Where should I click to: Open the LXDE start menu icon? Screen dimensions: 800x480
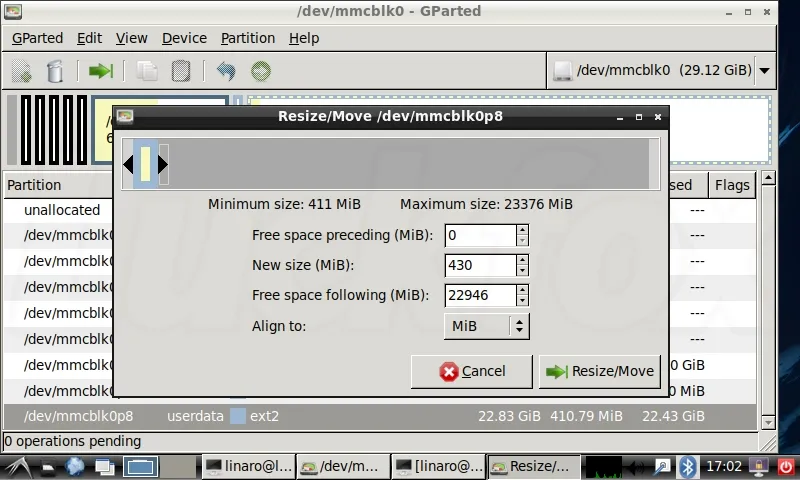(19, 466)
